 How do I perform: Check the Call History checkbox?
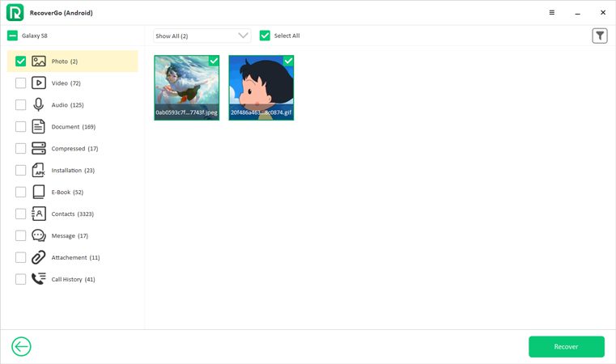(20, 279)
